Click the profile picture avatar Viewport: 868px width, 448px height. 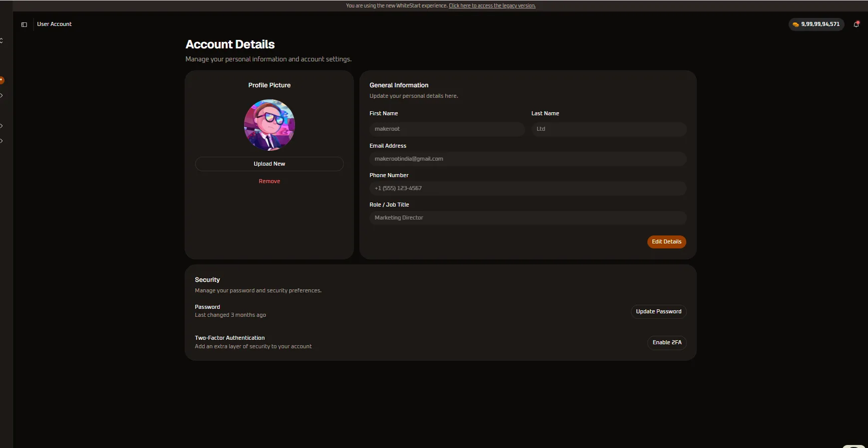270,125
